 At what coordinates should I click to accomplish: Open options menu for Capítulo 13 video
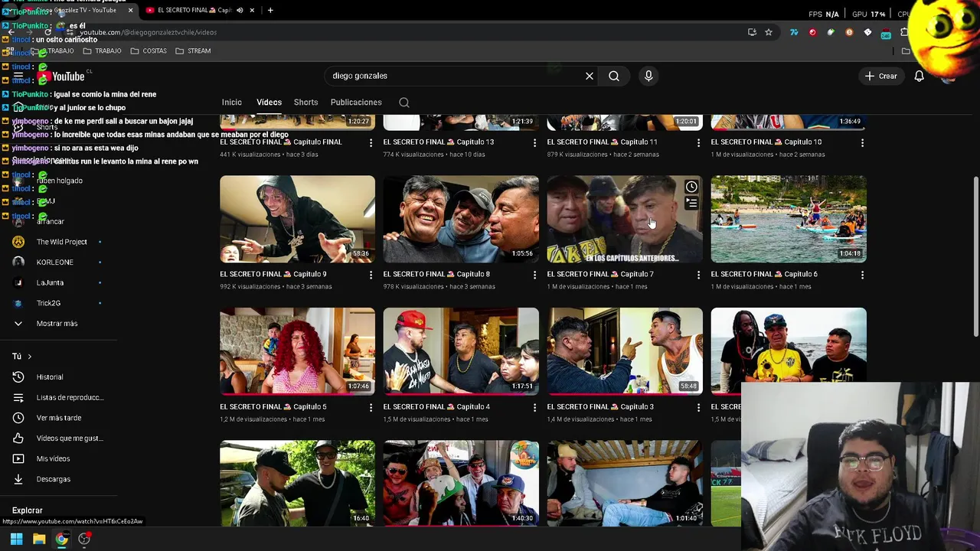click(535, 142)
